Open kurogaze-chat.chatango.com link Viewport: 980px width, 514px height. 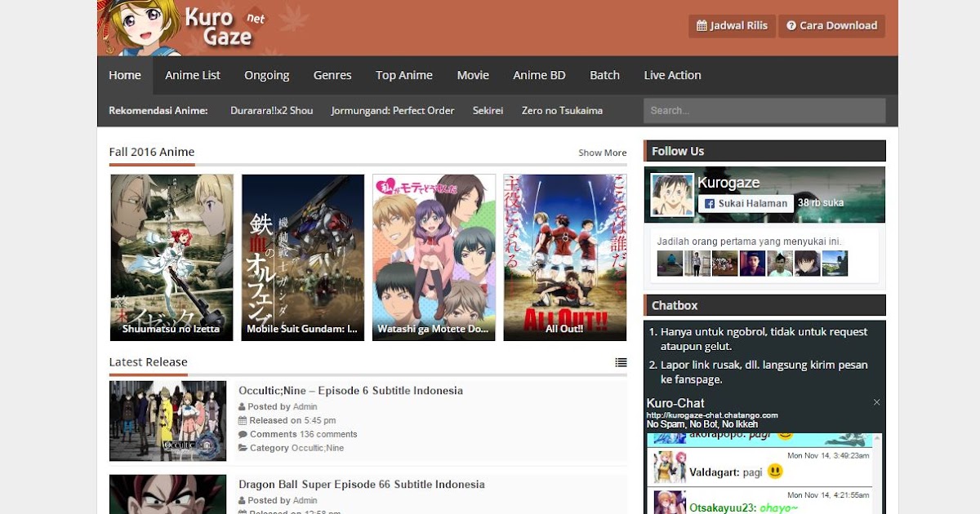click(x=712, y=415)
